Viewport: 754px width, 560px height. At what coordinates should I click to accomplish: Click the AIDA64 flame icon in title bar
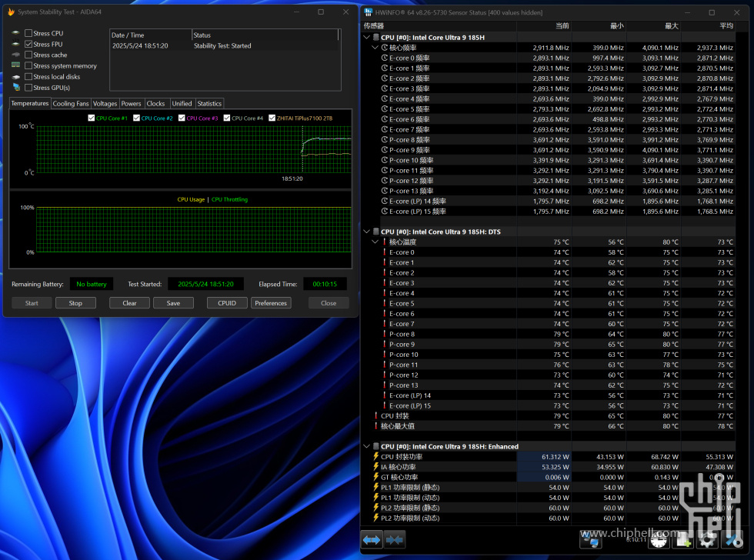[x=11, y=12]
